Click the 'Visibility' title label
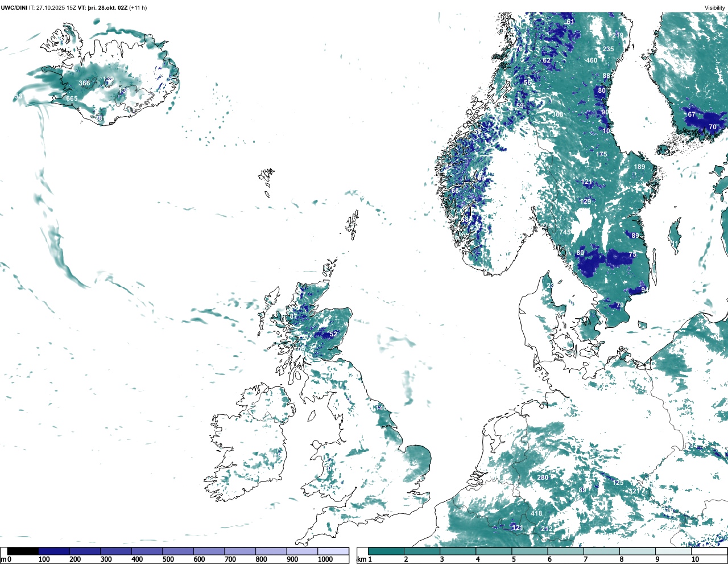 (x=715, y=7)
